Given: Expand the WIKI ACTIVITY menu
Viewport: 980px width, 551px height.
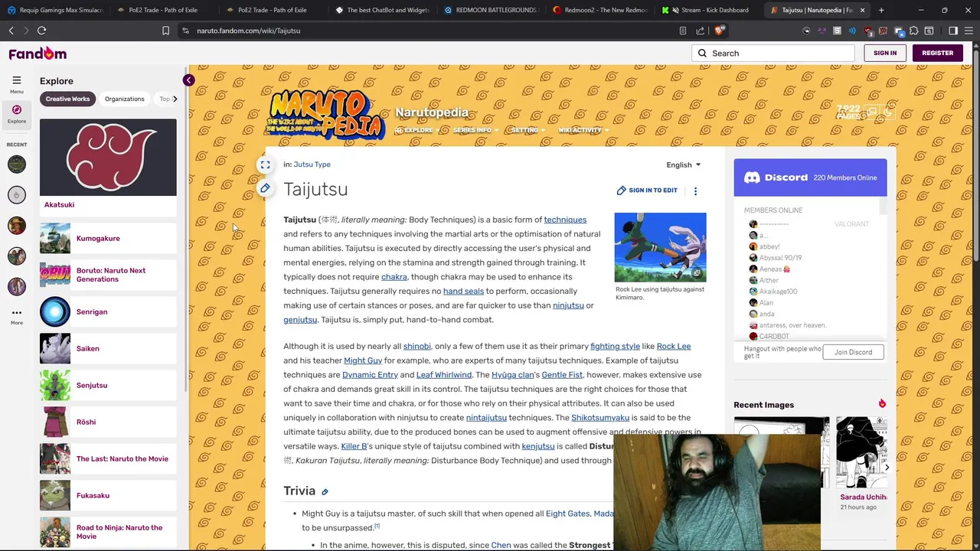Looking at the screenshot, I should tap(583, 130).
